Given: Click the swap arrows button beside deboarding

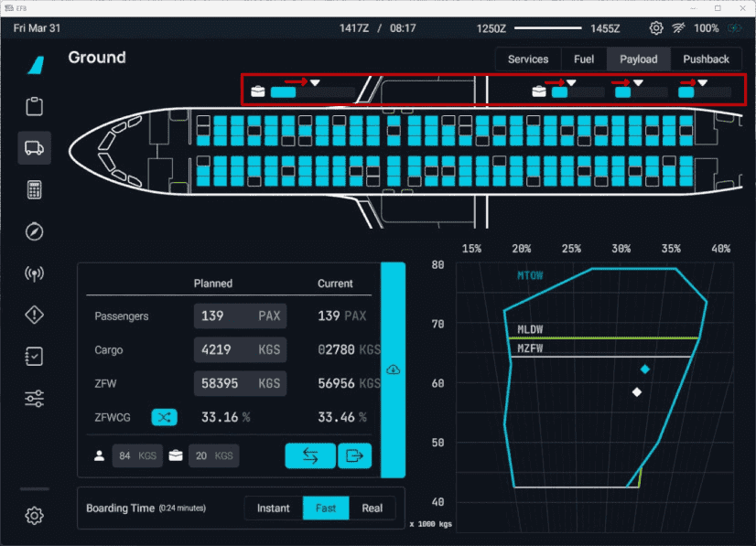Looking at the screenshot, I should [309, 455].
